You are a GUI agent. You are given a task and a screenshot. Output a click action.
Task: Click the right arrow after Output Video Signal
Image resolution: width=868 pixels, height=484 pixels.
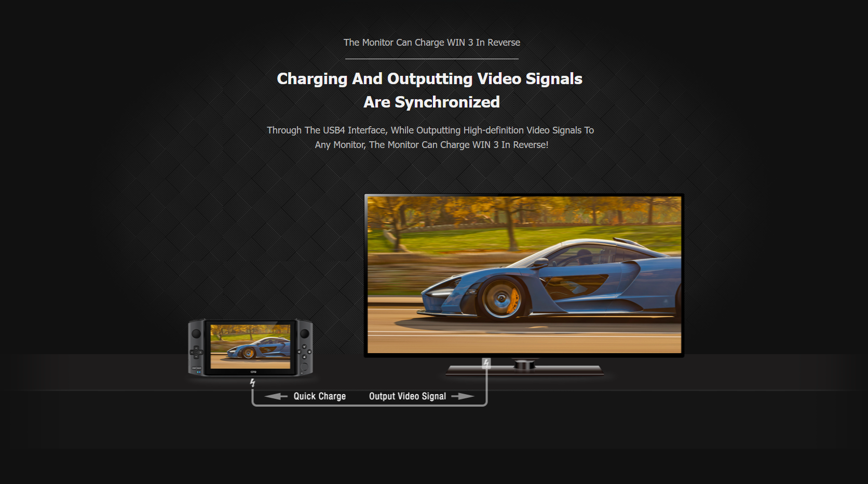click(463, 396)
